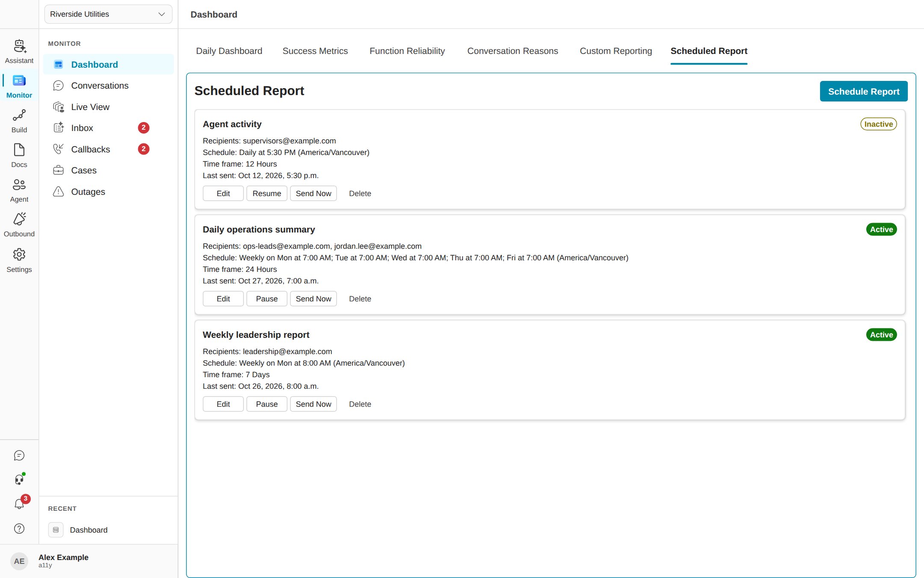This screenshot has width=924, height=578.
Task: Send Now the Daily operations summary
Action: [x=313, y=299]
